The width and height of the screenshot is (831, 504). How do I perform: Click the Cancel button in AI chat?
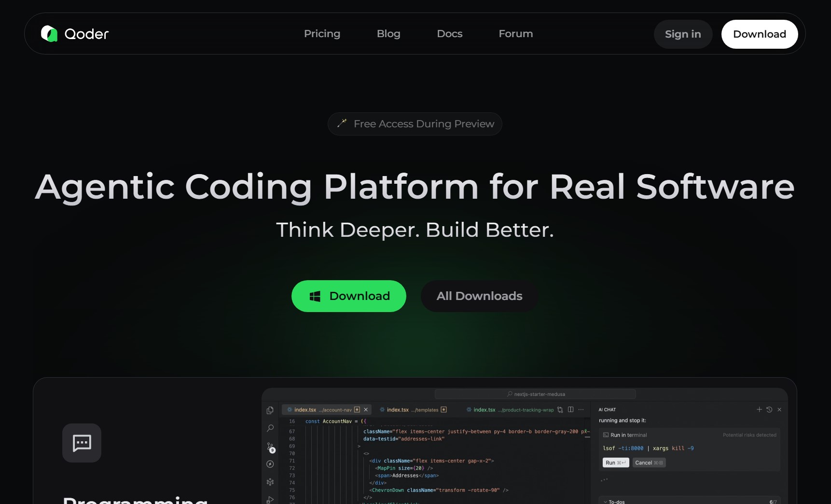click(x=649, y=463)
